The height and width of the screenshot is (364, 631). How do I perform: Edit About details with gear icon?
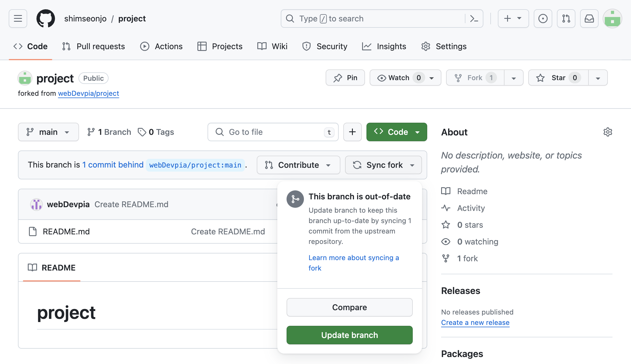pyautogui.click(x=608, y=132)
